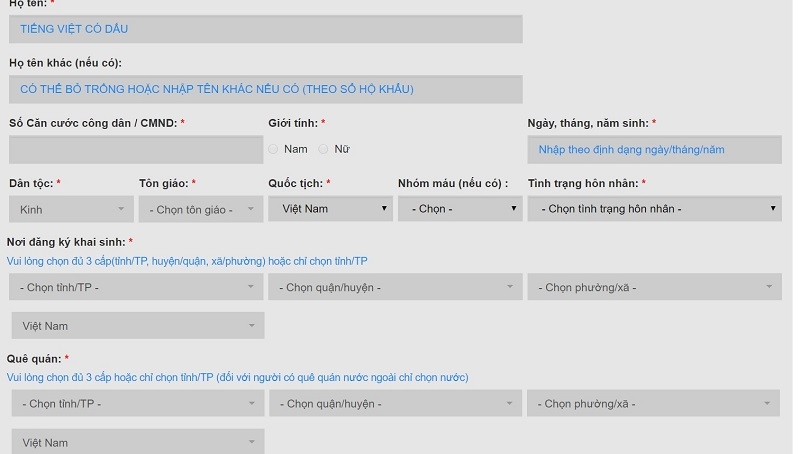Click the Số Căn cước công dân field

coord(136,150)
